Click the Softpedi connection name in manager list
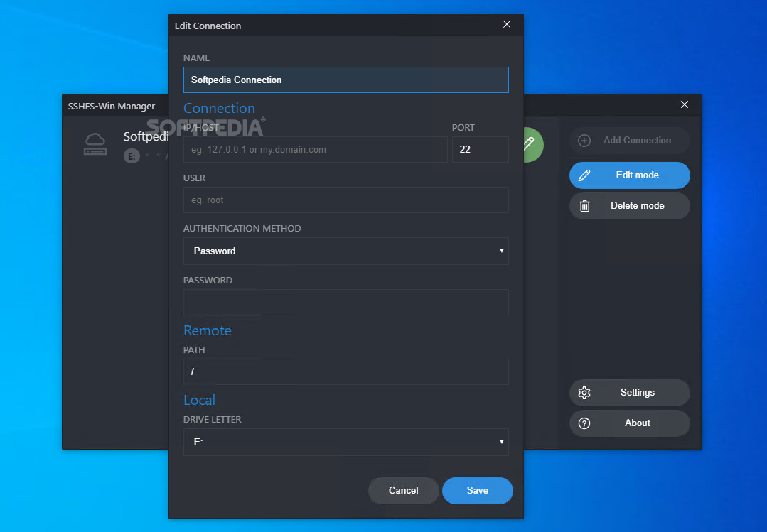Screen dimensions: 767x532 click(146, 136)
